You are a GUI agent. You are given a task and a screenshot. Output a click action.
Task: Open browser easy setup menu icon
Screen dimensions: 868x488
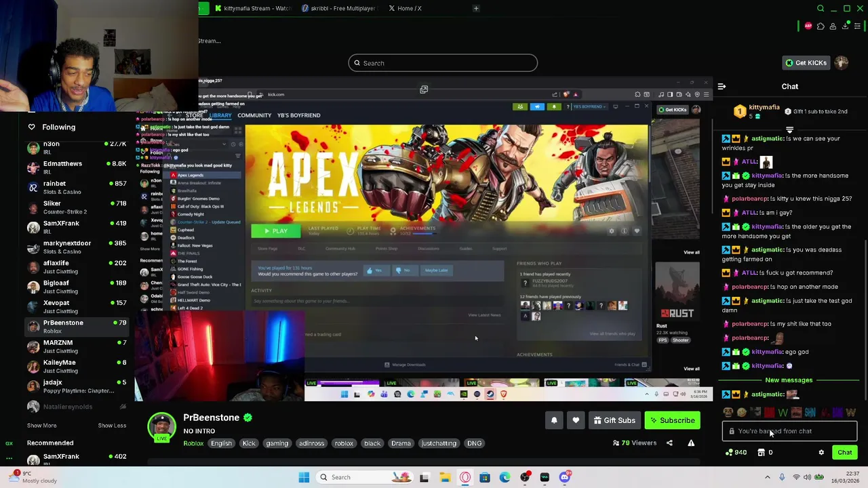[857, 26]
